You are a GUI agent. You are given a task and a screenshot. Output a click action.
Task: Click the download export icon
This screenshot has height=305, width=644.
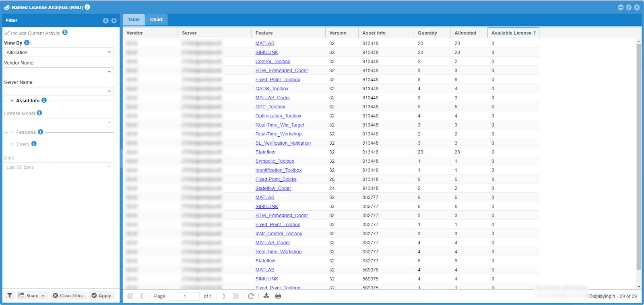tap(266, 296)
